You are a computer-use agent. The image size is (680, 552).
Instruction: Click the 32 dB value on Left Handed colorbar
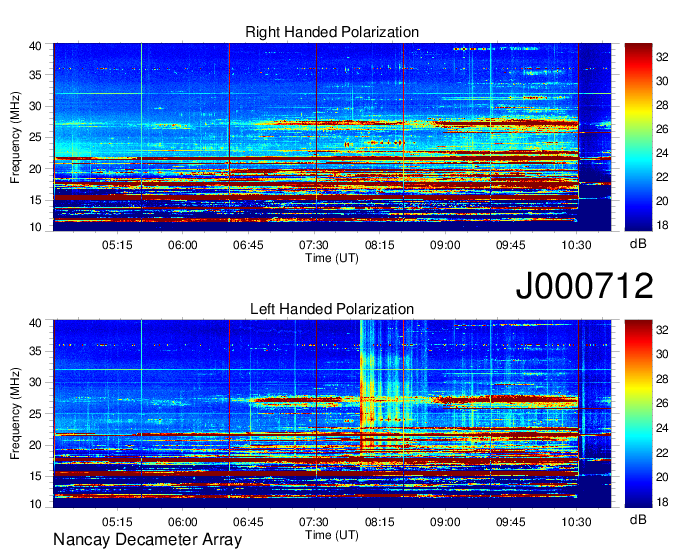click(662, 330)
